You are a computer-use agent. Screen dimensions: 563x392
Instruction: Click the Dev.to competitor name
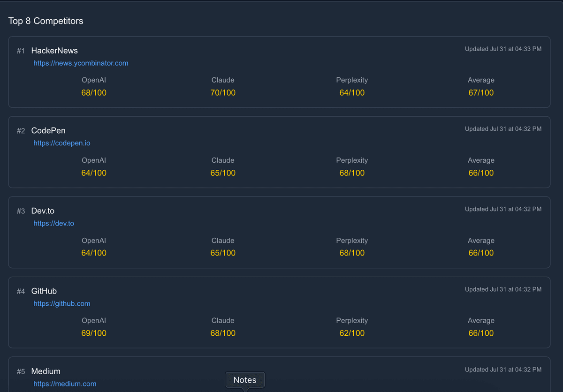(43, 211)
